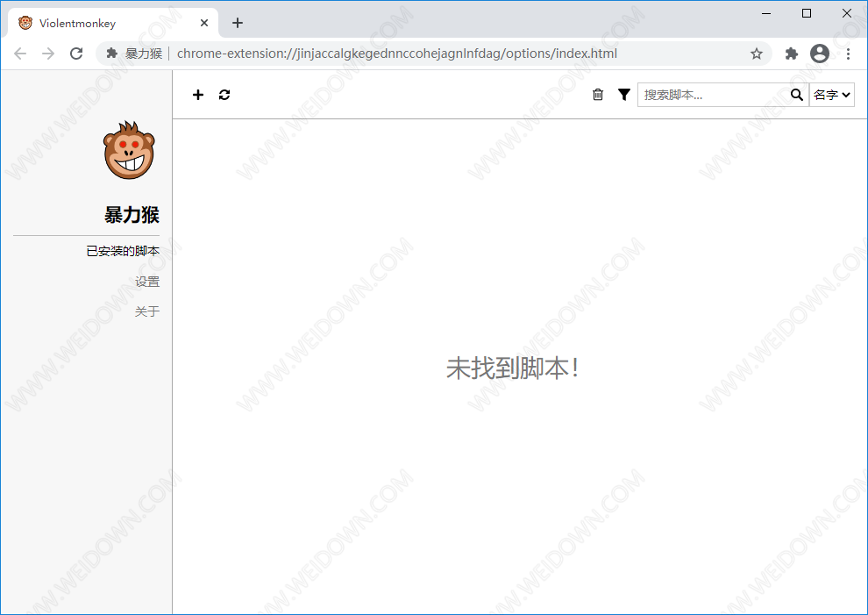Open a new browser tab
The height and width of the screenshot is (615, 868).
(x=238, y=23)
